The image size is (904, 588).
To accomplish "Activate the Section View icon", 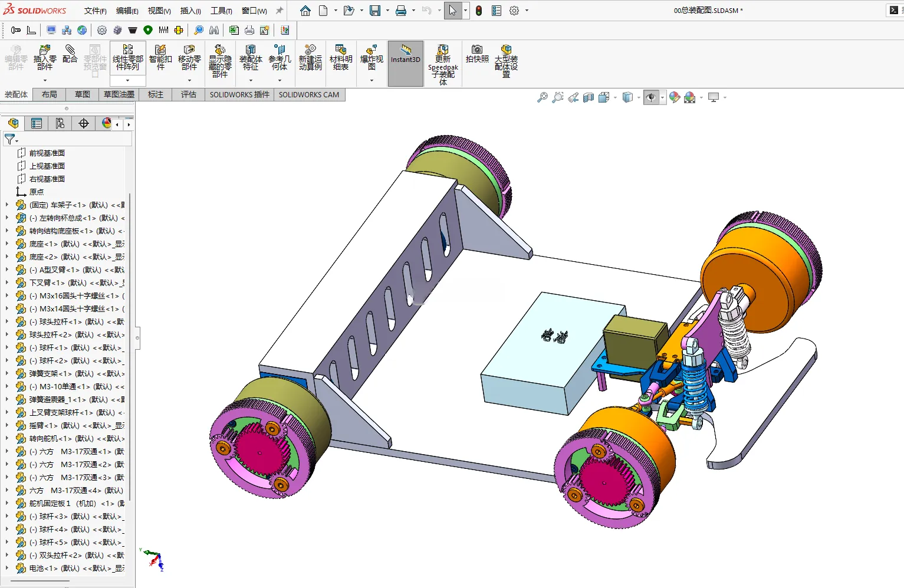I will 589,97.
